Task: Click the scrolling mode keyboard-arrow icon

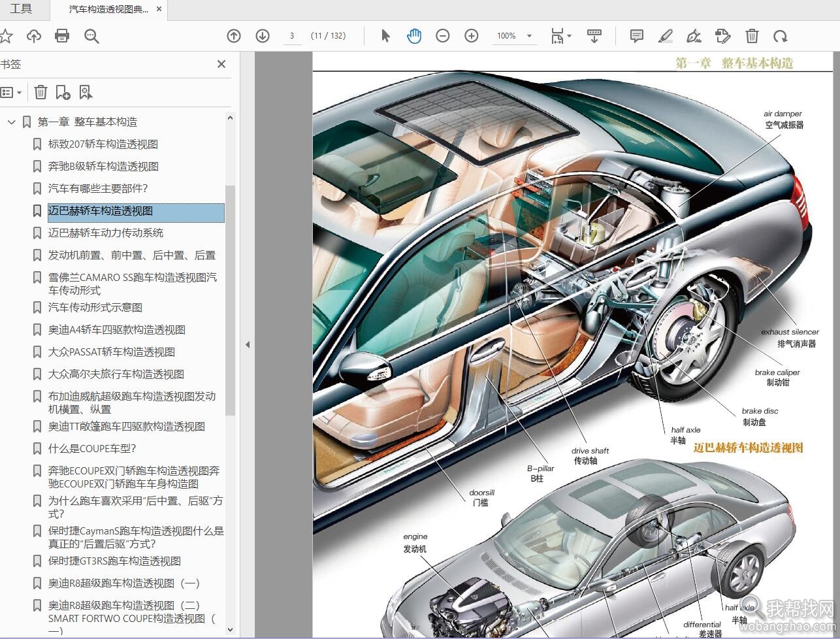Action: (594, 36)
